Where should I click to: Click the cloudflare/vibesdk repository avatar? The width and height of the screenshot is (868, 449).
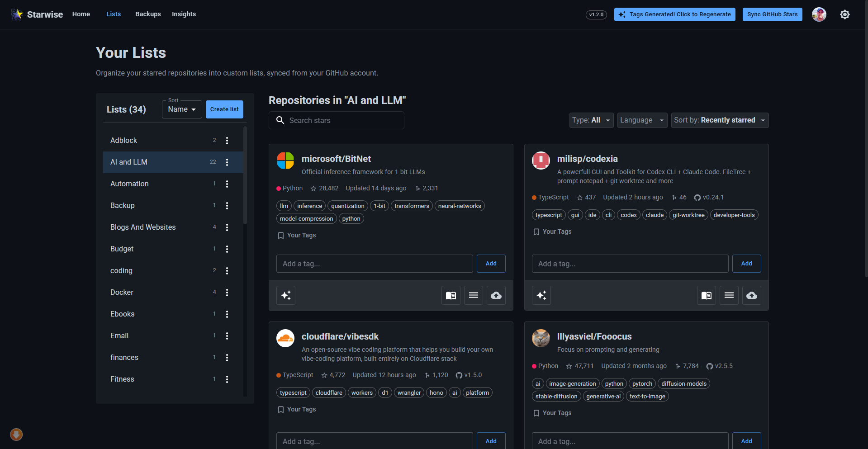tap(285, 338)
